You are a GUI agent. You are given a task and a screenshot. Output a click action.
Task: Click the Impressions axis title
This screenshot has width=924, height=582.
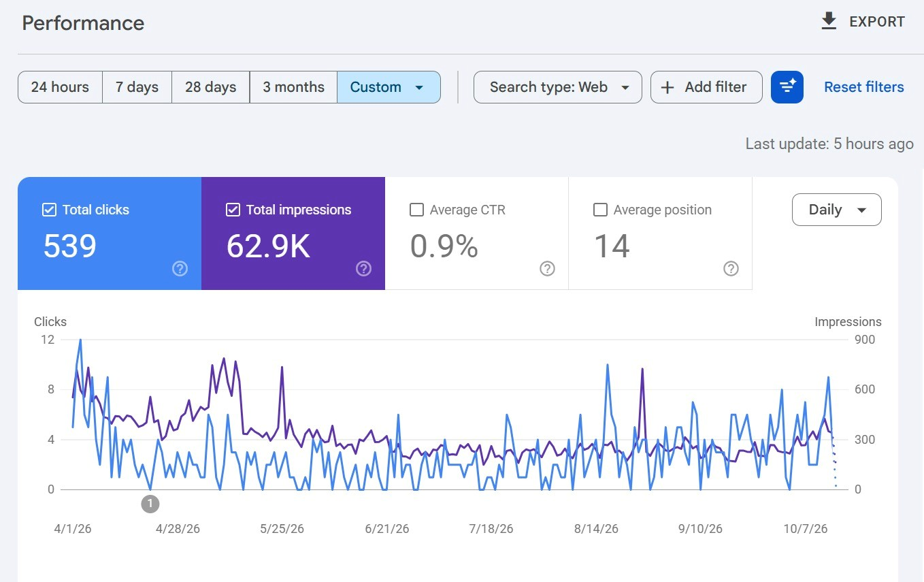848,322
